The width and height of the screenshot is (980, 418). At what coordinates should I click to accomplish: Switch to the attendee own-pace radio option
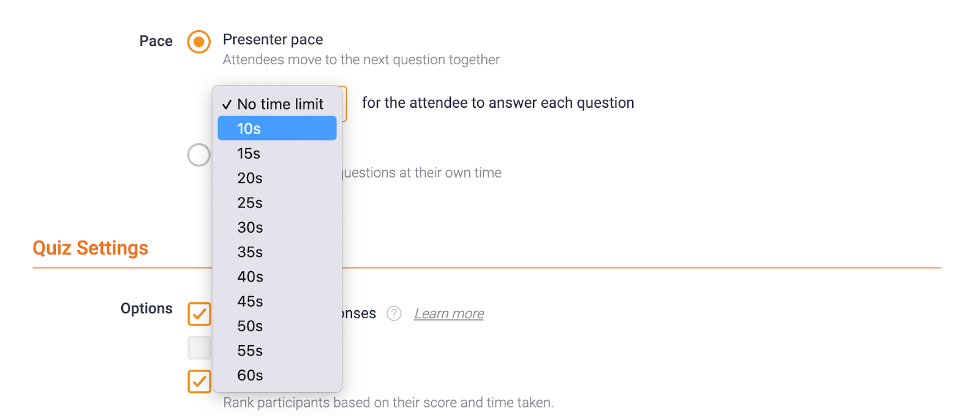[x=198, y=155]
